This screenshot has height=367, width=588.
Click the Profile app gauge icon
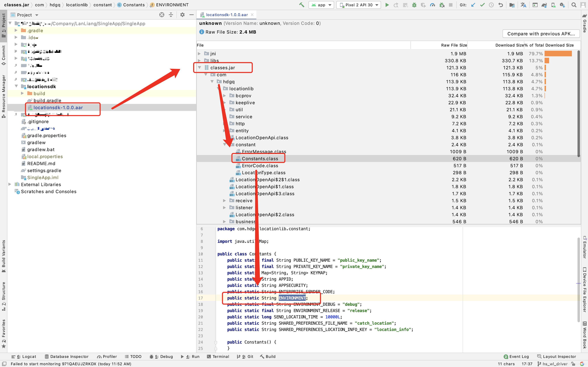pos(433,5)
